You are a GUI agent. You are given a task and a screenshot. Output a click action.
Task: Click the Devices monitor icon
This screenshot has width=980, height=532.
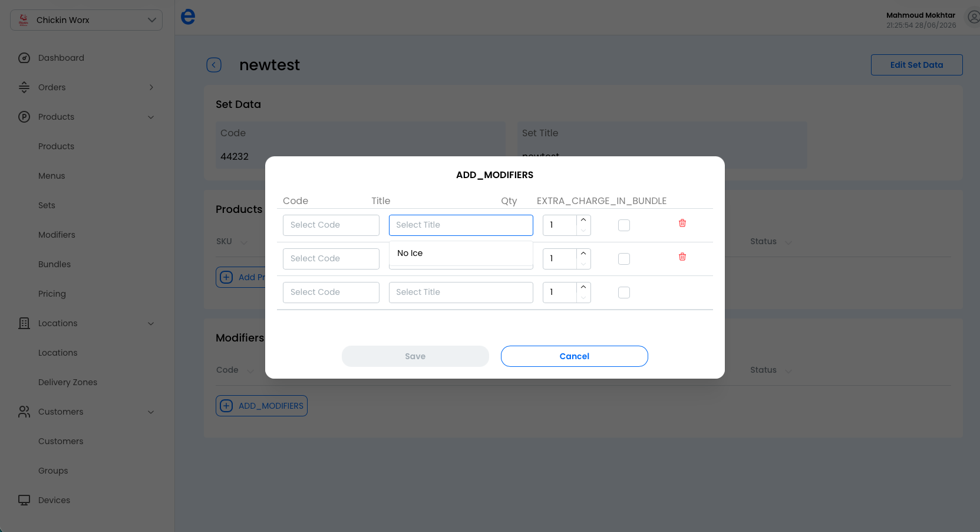pos(24,500)
